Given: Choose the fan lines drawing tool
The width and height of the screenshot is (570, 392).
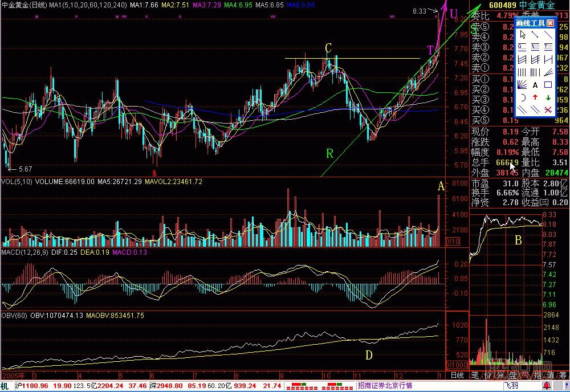Looking at the screenshot, I should tap(523, 85).
